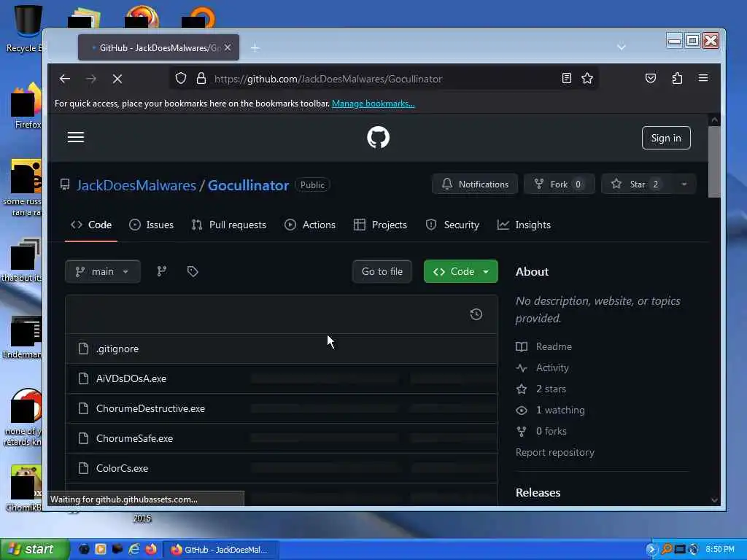Viewport: 747px width, 560px height.
Task: Launch Firefox from quick launch bar
Action: (151, 550)
